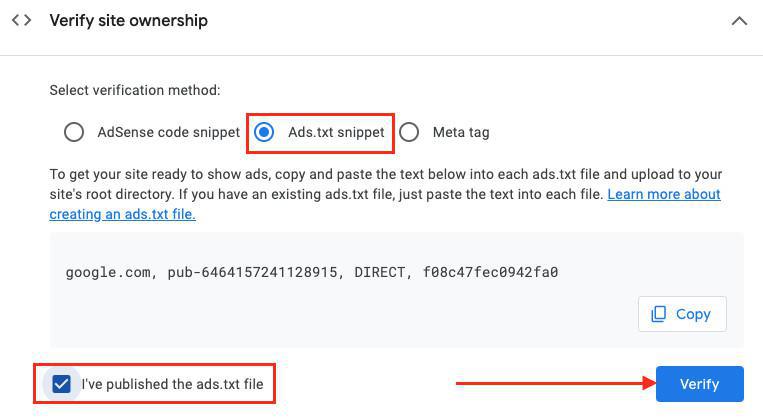Open the "Learn more about creating an ads.txt file" link
Screen dimensions: 763x418
663,194
